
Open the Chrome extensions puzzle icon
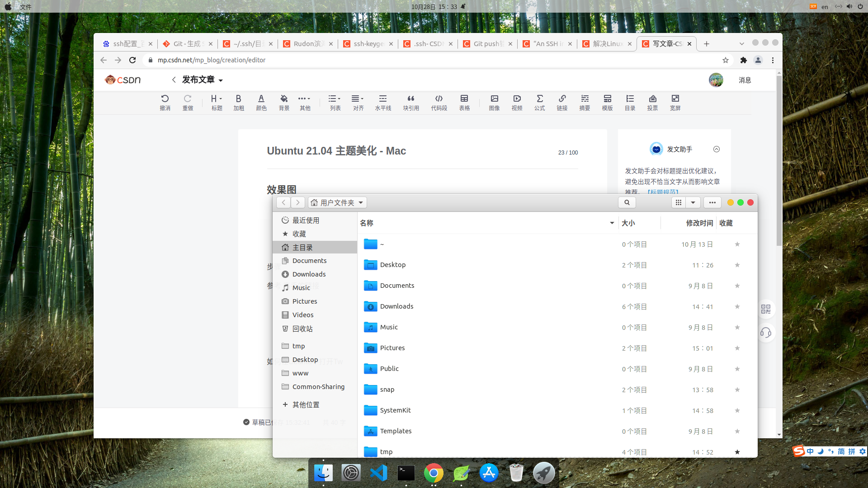[743, 60]
